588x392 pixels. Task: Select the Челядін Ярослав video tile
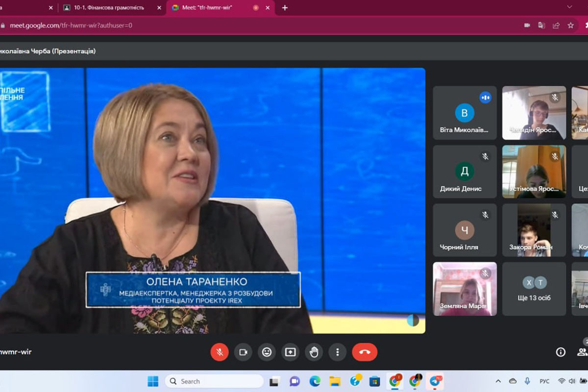[x=534, y=113]
